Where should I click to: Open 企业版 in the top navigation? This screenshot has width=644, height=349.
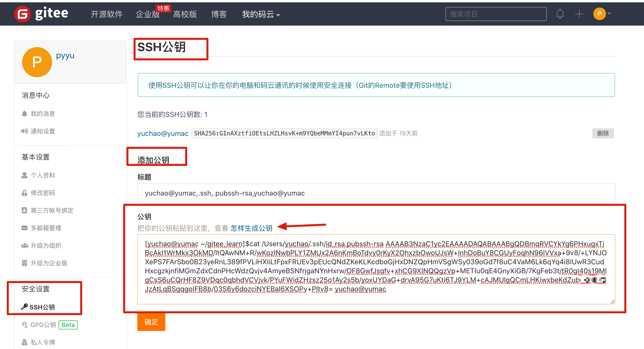point(148,14)
